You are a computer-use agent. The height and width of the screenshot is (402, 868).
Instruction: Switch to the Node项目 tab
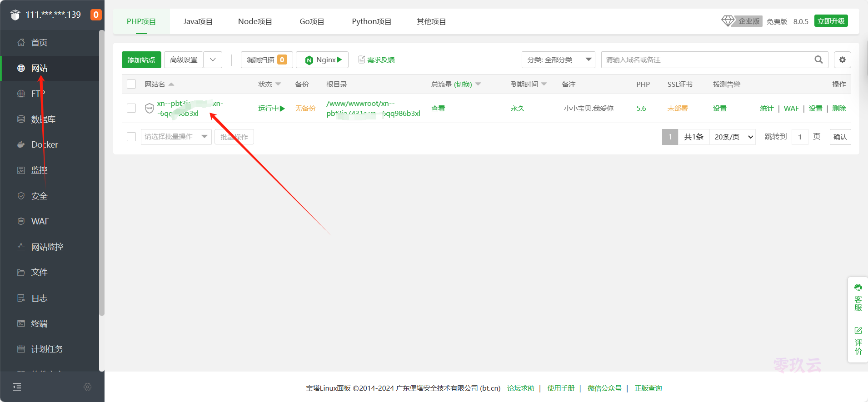pyautogui.click(x=255, y=21)
